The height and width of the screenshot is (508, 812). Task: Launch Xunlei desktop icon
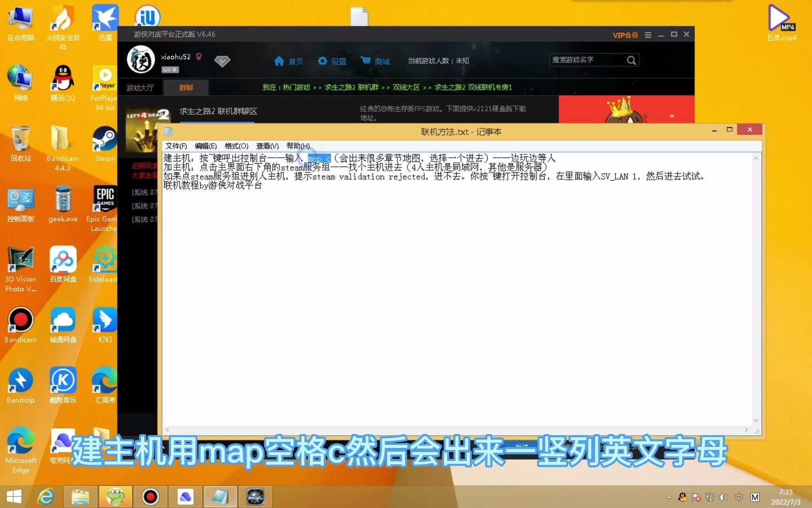[x=105, y=24]
